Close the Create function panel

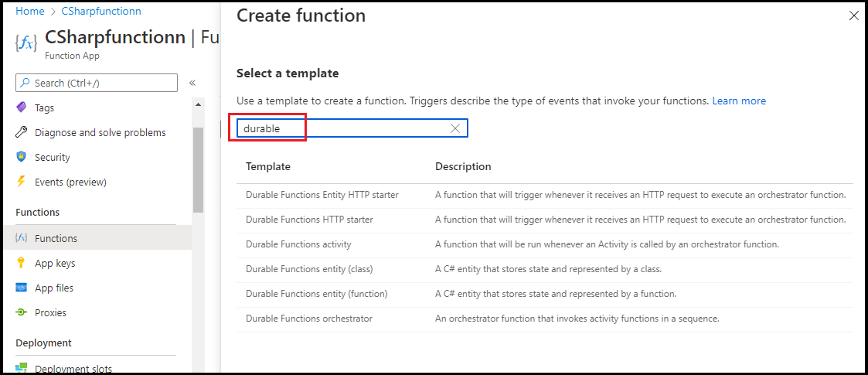point(853,16)
